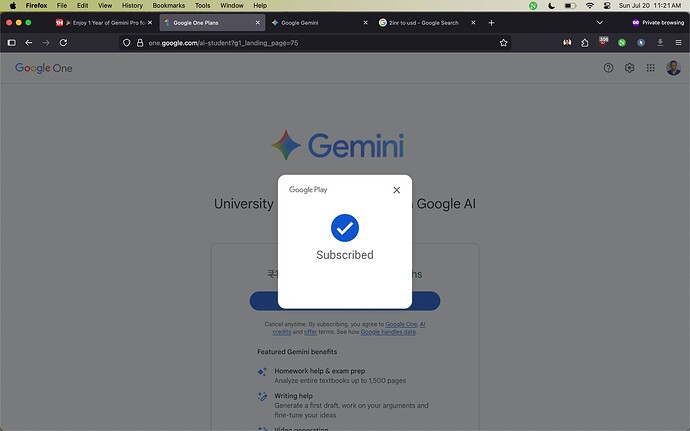Go forward one page
Image resolution: width=690 pixels, height=431 pixels.
(46, 43)
